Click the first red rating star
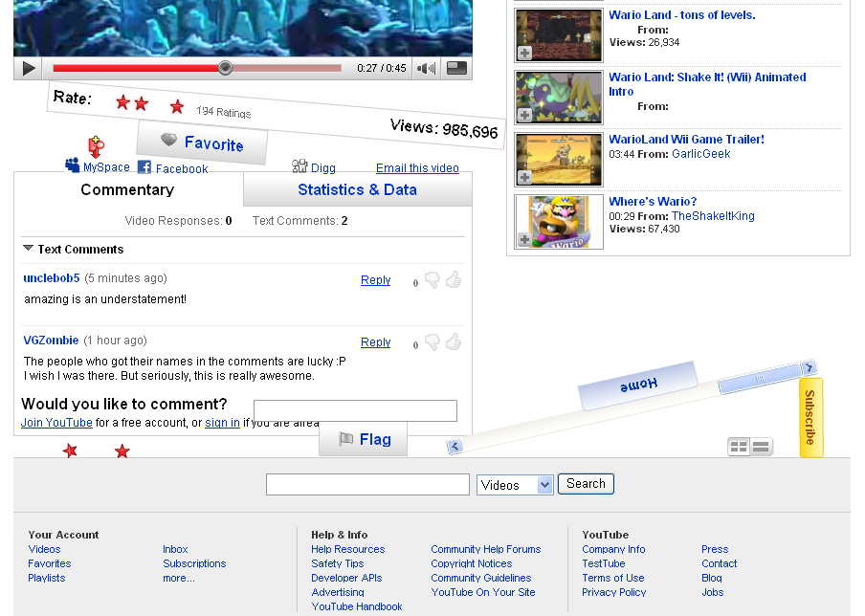 pyautogui.click(x=123, y=101)
